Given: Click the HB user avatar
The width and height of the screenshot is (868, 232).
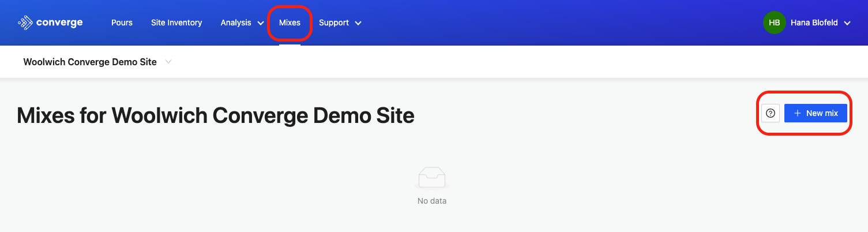Looking at the screenshot, I should (774, 23).
